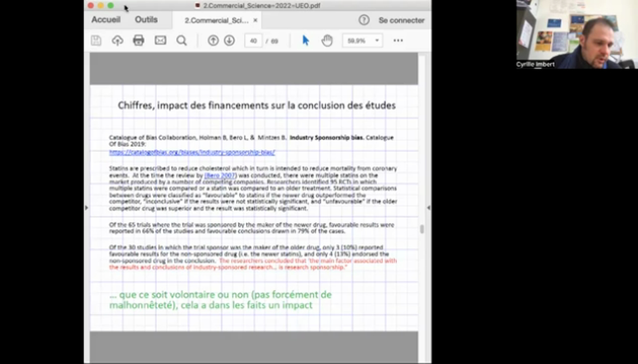Viewport: 638px width, 364px height.
Task: Click the Se connecter button
Action: tap(401, 20)
